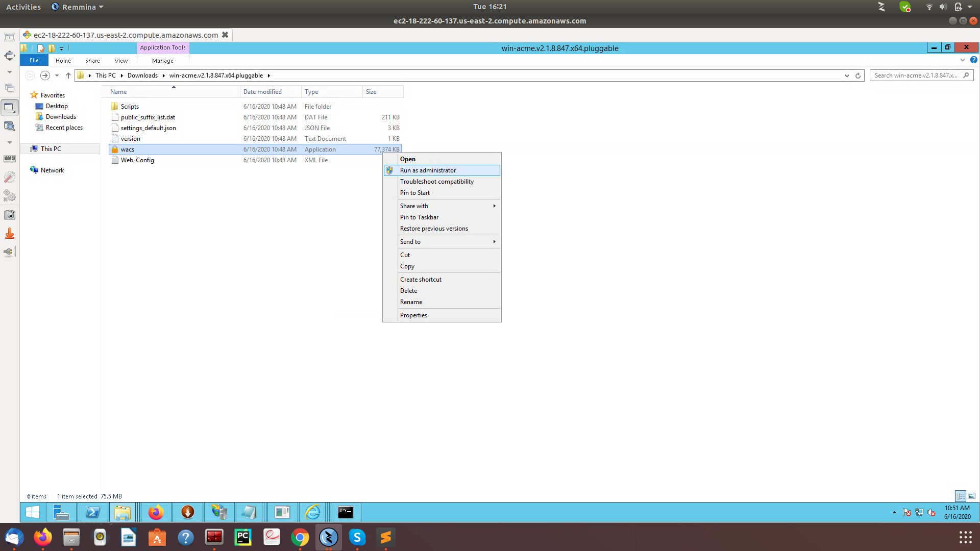Viewport: 980px width, 551px height.
Task: Open the address bar history dropdown
Action: (848, 75)
